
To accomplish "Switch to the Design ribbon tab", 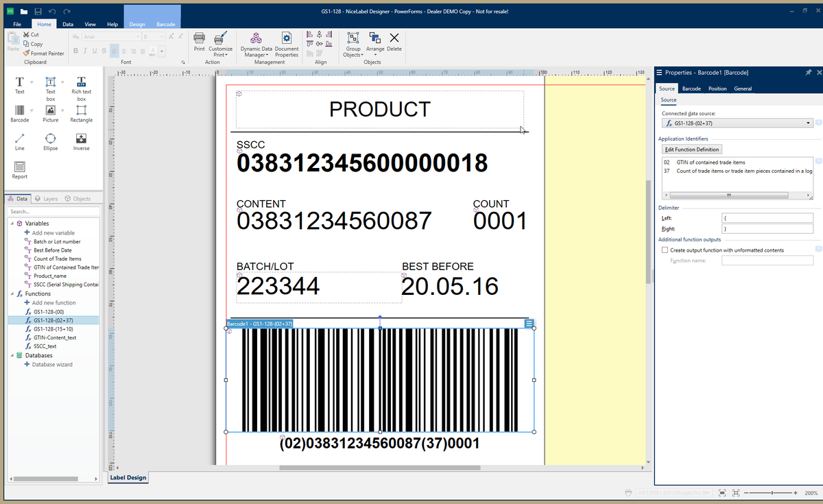I will click(137, 24).
